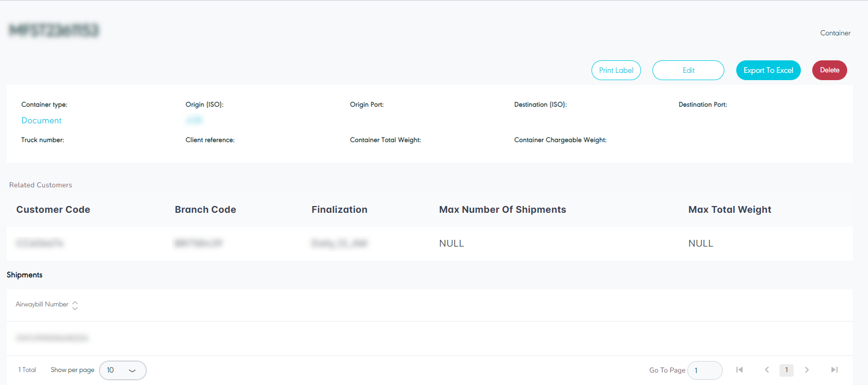
Task: Go to the first page of shipments
Action: 739,370
